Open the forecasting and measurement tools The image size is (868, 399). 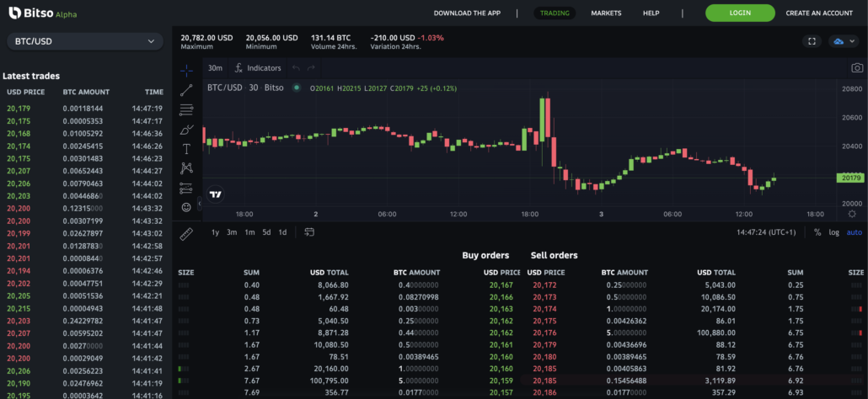[186, 188]
